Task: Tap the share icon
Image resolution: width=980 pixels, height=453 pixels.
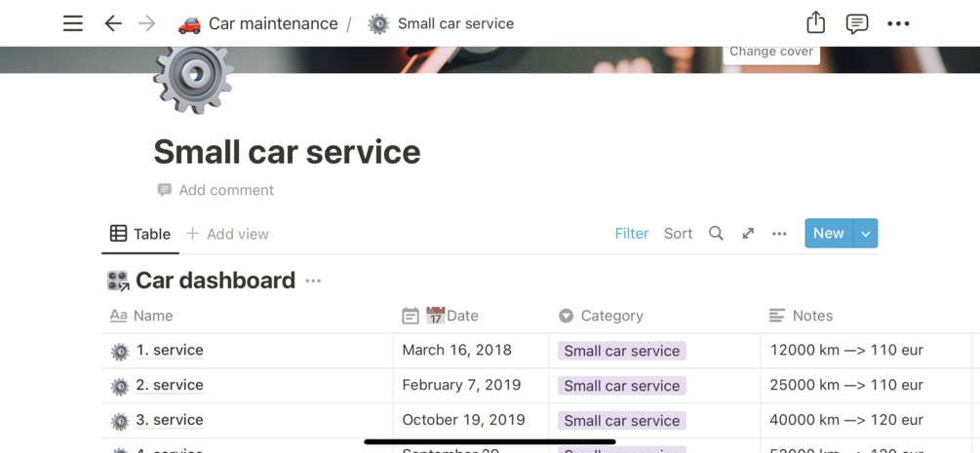Action: [x=815, y=23]
